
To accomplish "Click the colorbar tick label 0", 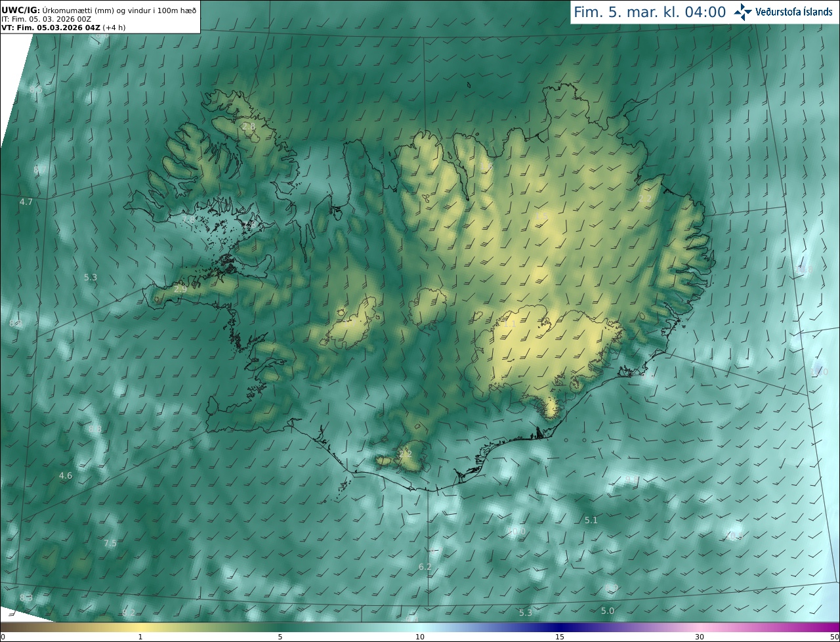I will pos(3,637).
